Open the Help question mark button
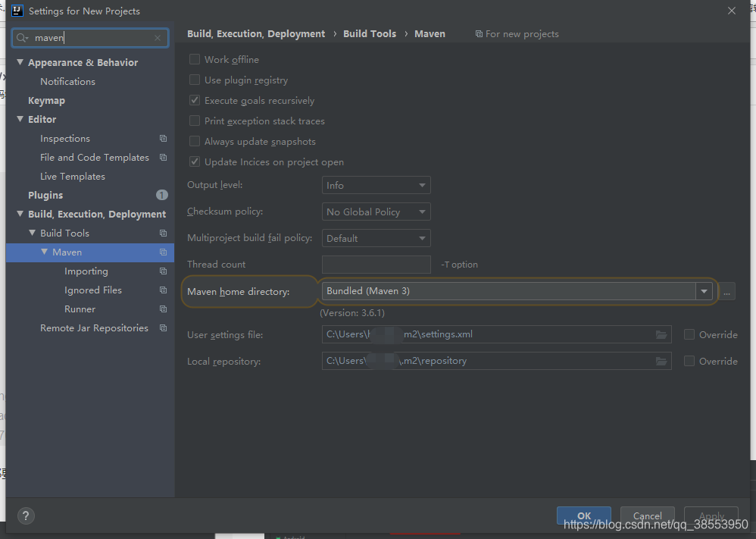Viewport: 756px width, 539px height. (26, 515)
